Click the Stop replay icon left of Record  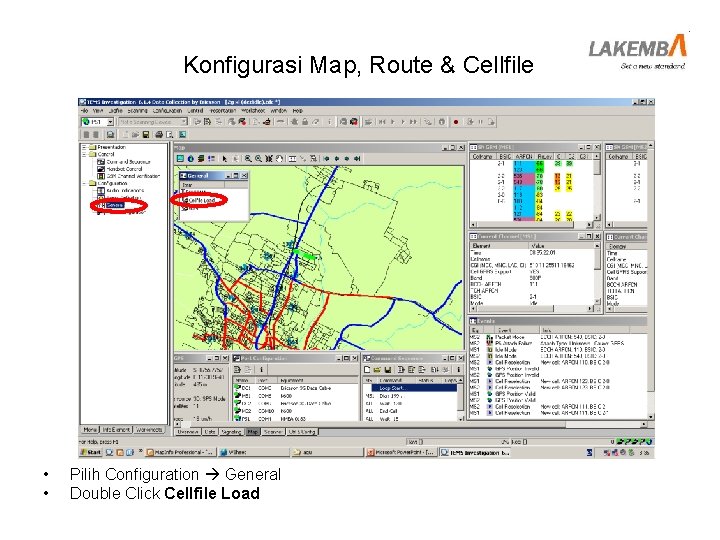[x=442, y=122]
